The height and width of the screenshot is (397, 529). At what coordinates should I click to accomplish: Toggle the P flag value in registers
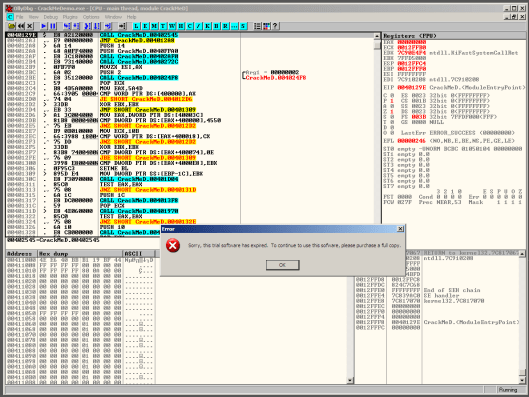[x=392, y=101]
